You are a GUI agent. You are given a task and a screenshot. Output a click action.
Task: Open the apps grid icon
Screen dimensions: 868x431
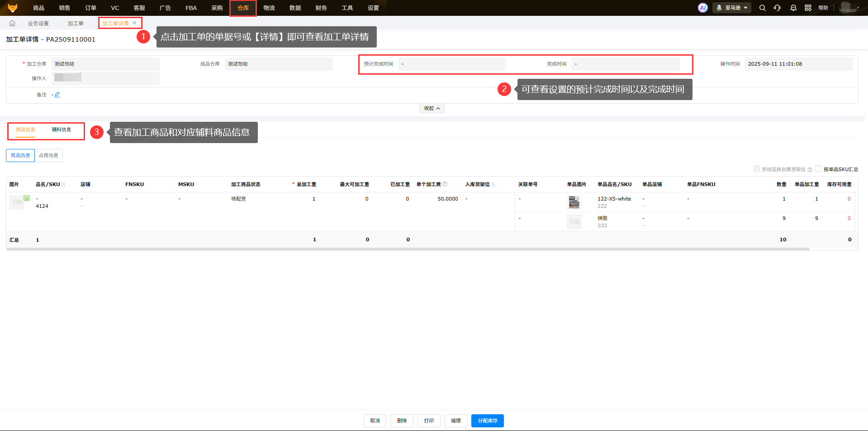coord(808,8)
